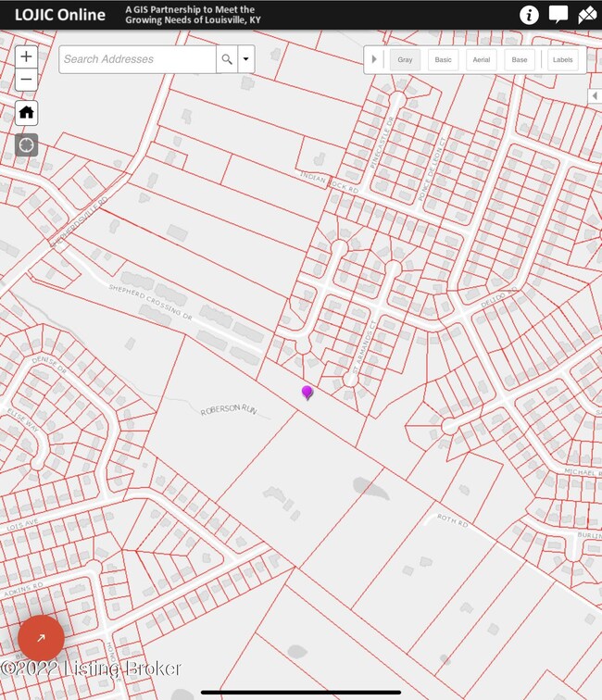Return to the default map extent home icon
Screen dimensions: 602x700
[x=26, y=113]
